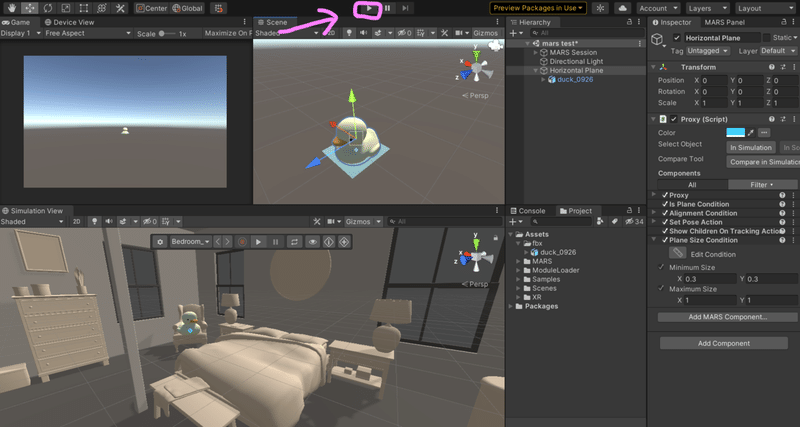Click the main editor Step button

pos(405,8)
